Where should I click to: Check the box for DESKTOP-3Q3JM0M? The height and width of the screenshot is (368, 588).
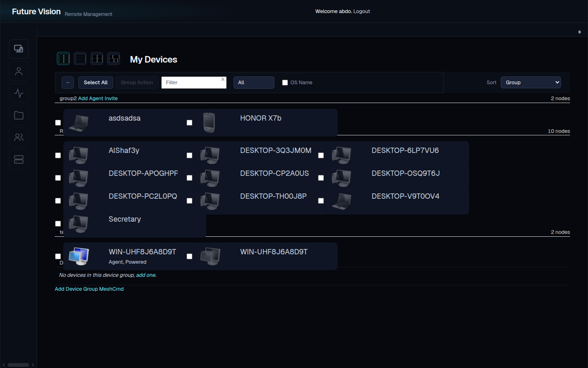189,155
